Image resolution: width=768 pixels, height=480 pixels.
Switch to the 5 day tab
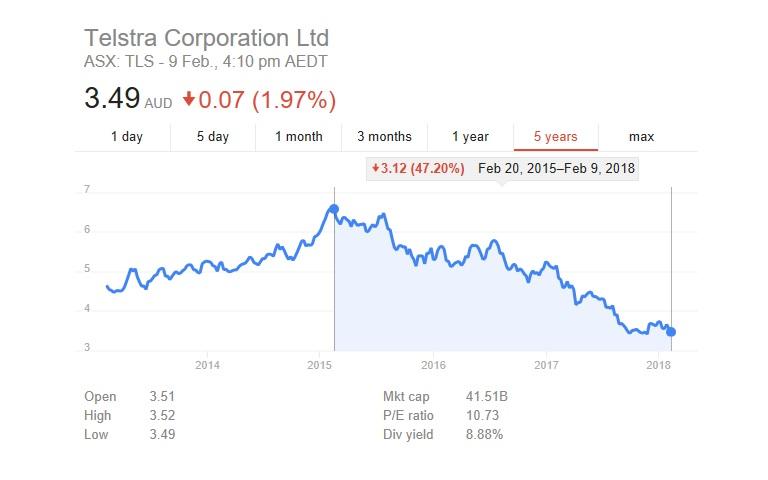click(213, 137)
